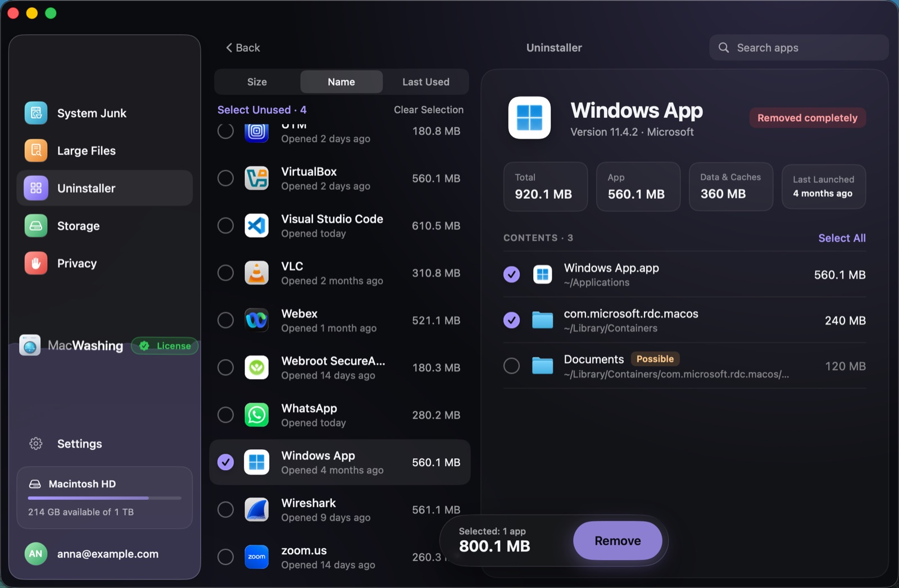
Task: Open System Junk icon in sidebar
Action: [x=36, y=113]
